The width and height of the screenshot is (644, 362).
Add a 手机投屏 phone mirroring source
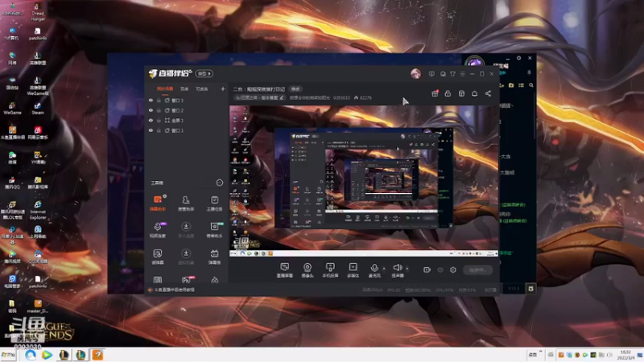(330, 270)
